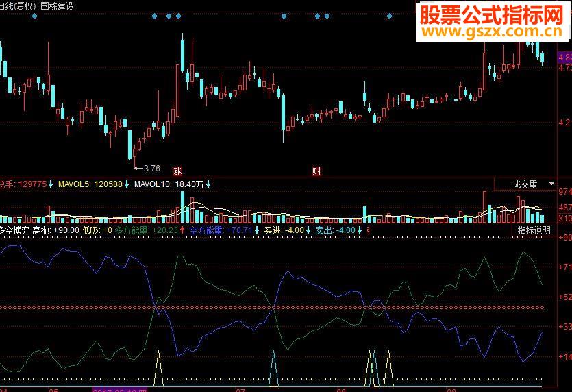Click the down arrow beside 总手 129775
The height and width of the screenshot is (392, 572).
click(x=51, y=184)
